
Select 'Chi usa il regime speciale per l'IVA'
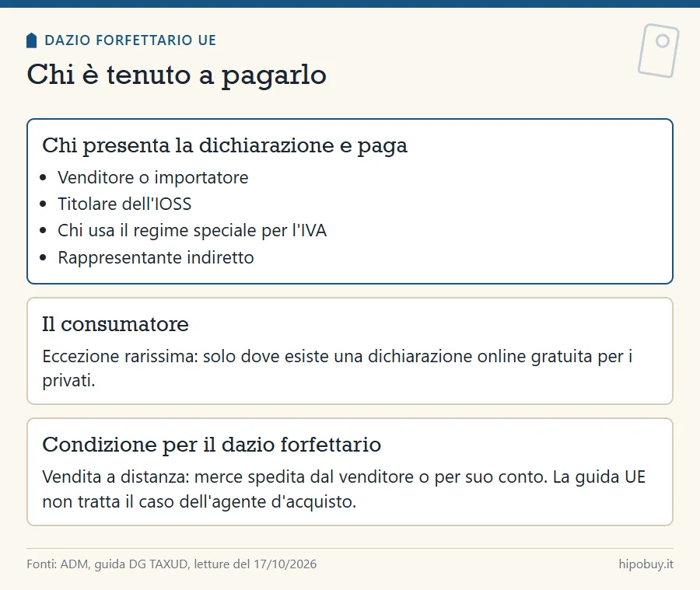[192, 231]
